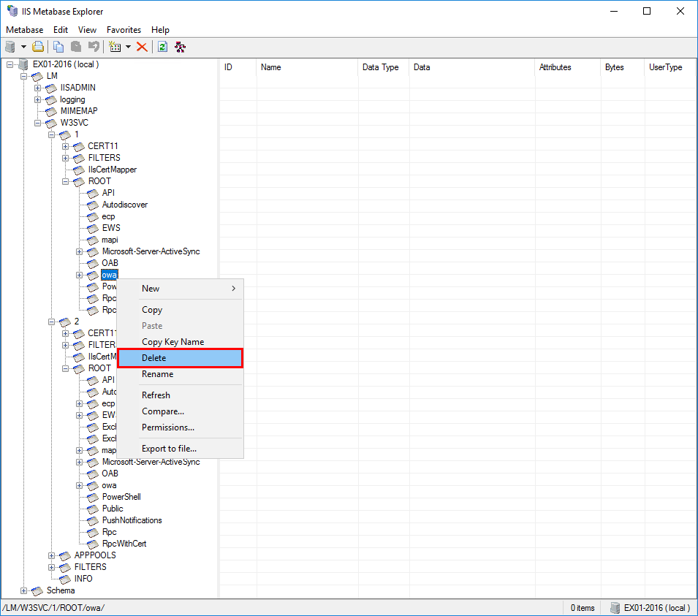This screenshot has height=616, width=698.
Task: Expand the Schema node at the tree bottom
Action: point(25,590)
